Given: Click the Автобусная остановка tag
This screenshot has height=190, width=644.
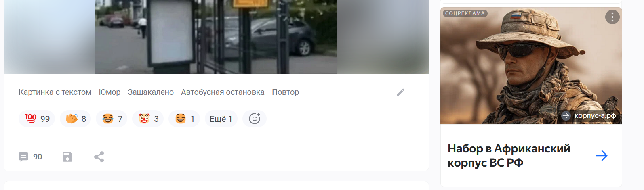Looking at the screenshot, I should click(x=223, y=92).
